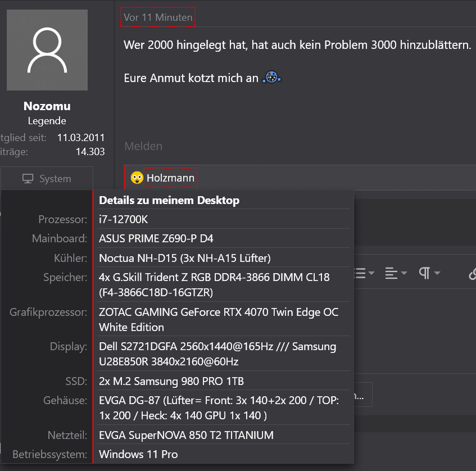This screenshot has height=471, width=476.
Task: Open the list formatting dropdown in editor
Action: click(x=365, y=273)
